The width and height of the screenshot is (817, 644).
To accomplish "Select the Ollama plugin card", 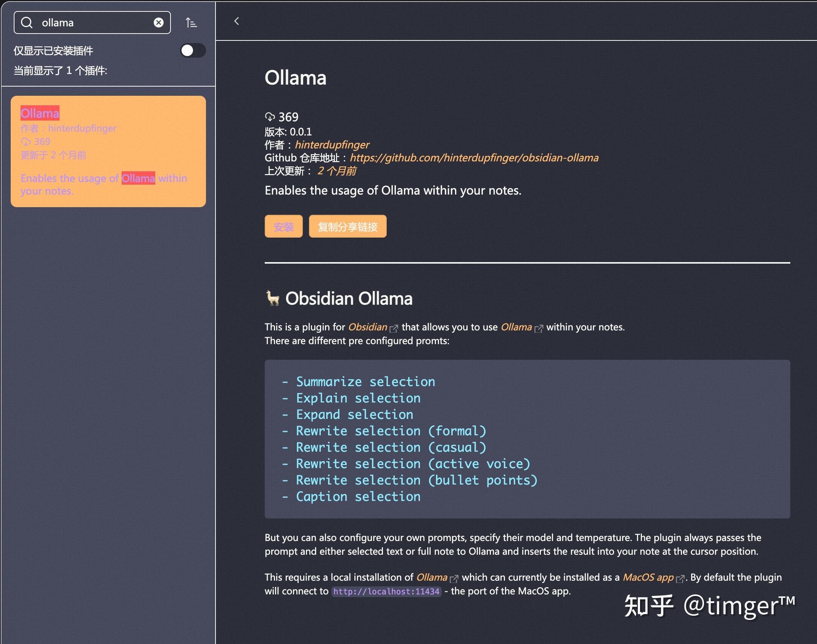I will coord(108,151).
